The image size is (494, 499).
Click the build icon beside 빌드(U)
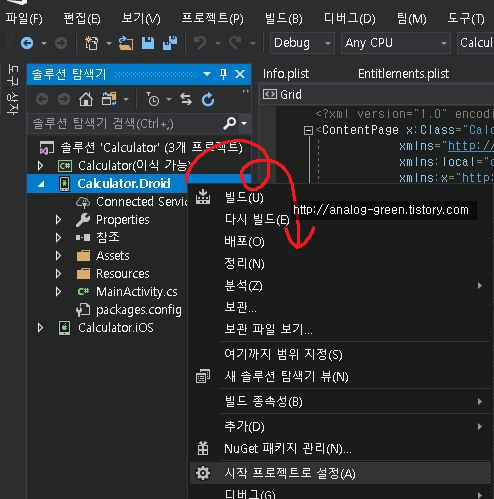click(x=203, y=197)
